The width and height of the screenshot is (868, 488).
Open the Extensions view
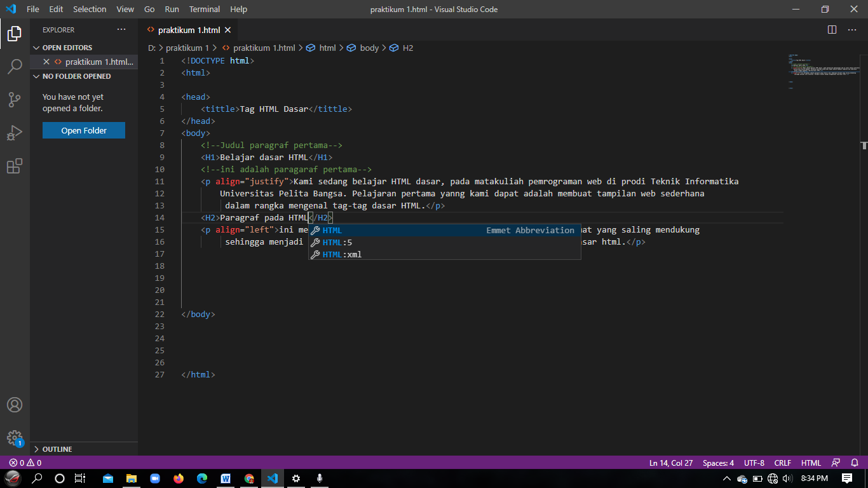click(x=15, y=166)
